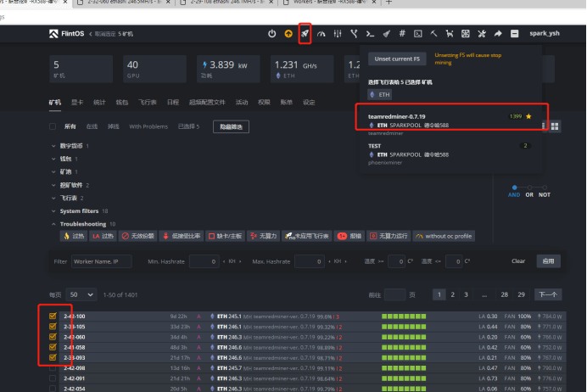Click the Clear filter button
Screen dimensions: 587x392
(517, 261)
